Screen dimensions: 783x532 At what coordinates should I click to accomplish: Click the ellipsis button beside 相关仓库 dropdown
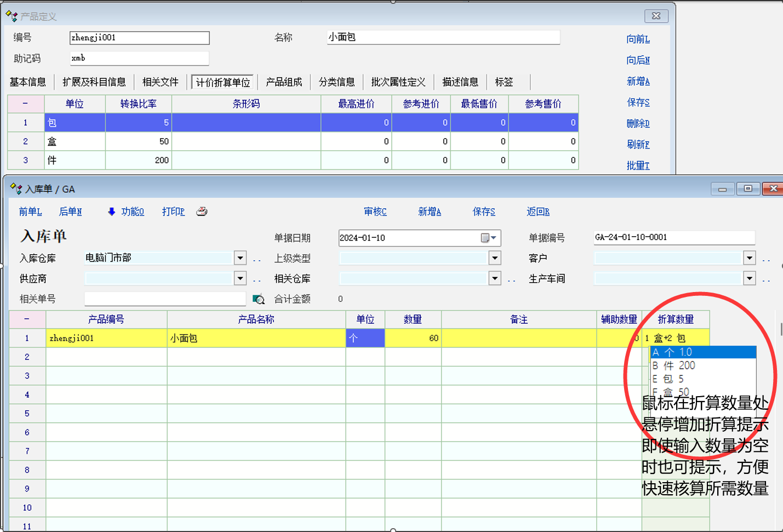click(x=511, y=280)
